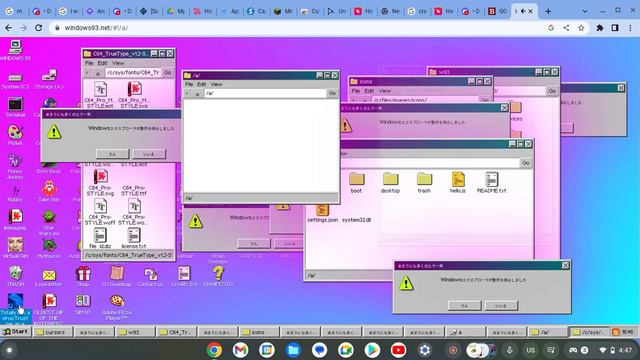Click Go button in C: files window
The width and height of the screenshot is (640, 360).
(x=526, y=163)
